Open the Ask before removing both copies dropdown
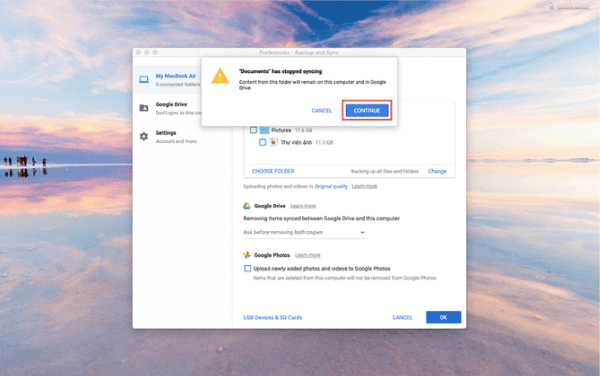 pos(305,232)
